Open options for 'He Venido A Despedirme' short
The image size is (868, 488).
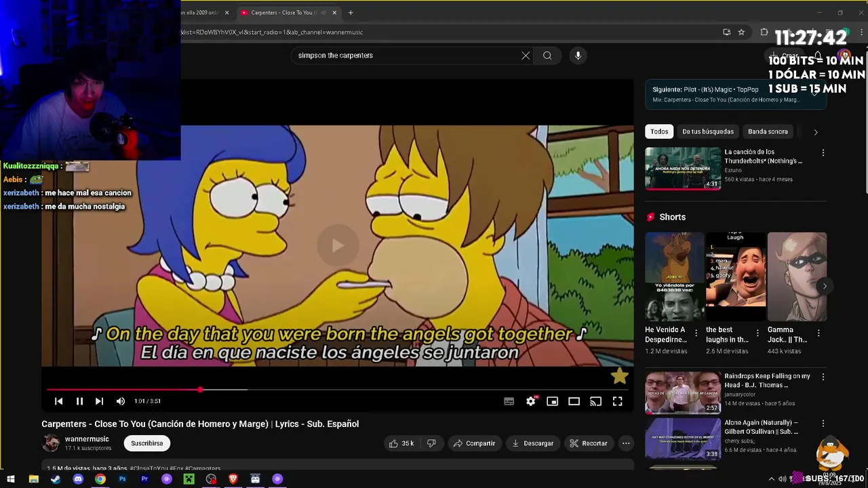tap(696, 333)
